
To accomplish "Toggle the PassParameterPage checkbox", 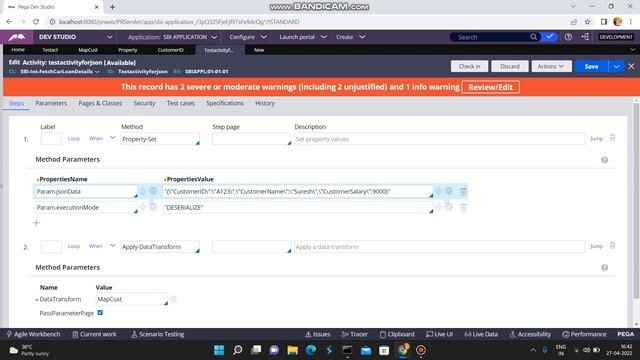I will point(100,313).
